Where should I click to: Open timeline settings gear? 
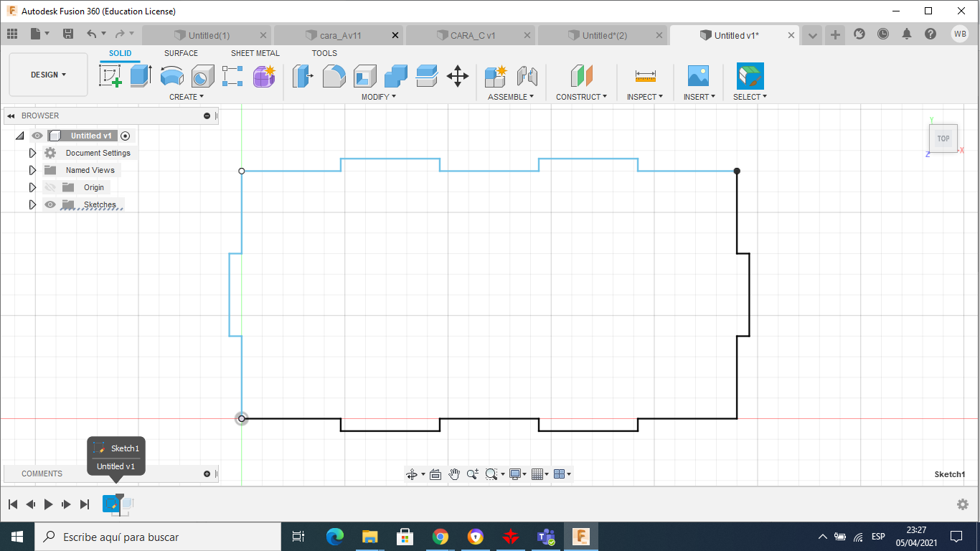coord(963,504)
